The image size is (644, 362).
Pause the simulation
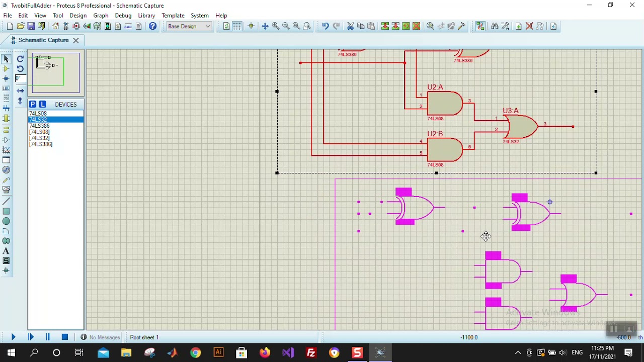[48, 337]
